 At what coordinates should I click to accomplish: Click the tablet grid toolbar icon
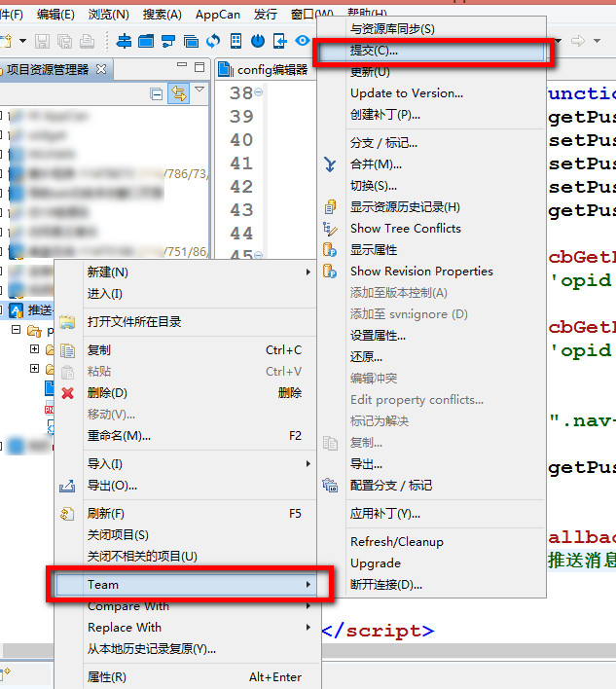click(x=236, y=41)
